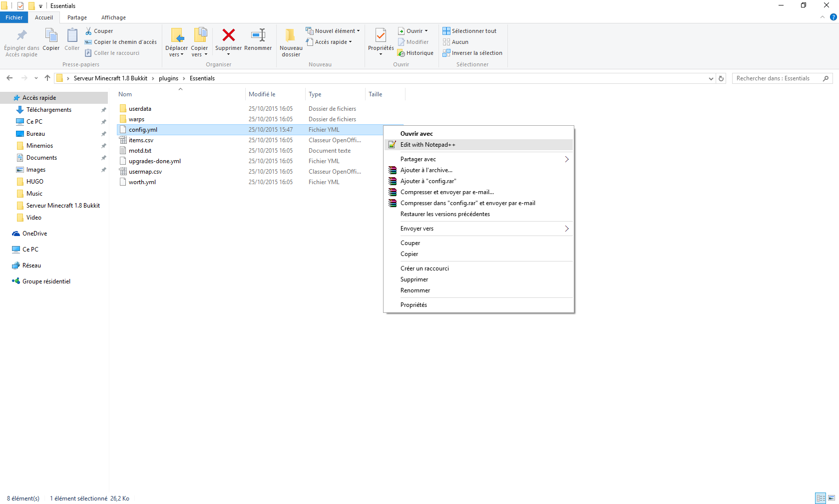The height and width of the screenshot is (504, 839).
Task: Sort by the Type column header
Action: coord(335,94)
